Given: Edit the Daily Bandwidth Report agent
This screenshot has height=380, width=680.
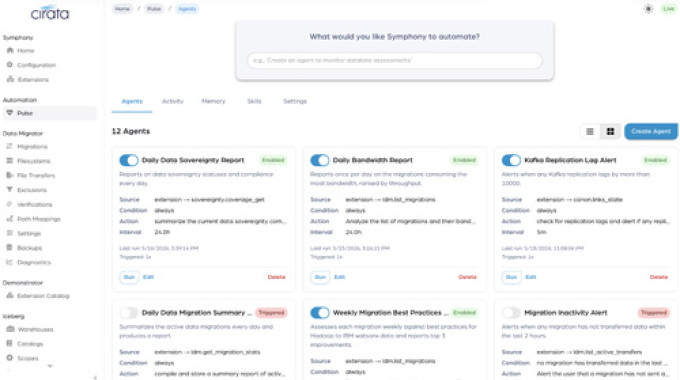Looking at the screenshot, I should pyautogui.click(x=339, y=277).
